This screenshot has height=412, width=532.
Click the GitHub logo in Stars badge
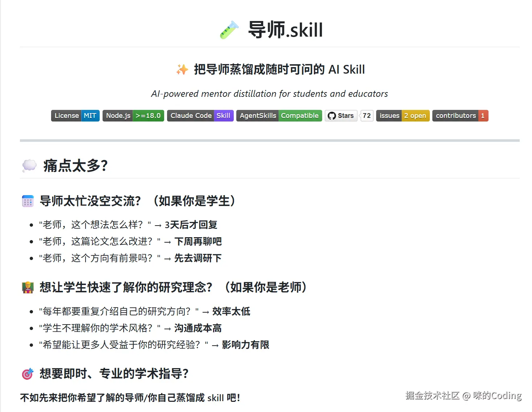coord(332,116)
